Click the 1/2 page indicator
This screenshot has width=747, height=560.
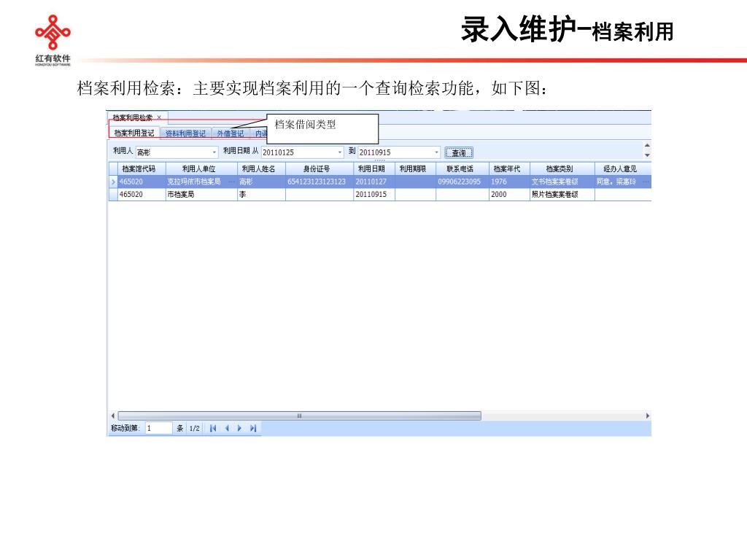pos(194,428)
